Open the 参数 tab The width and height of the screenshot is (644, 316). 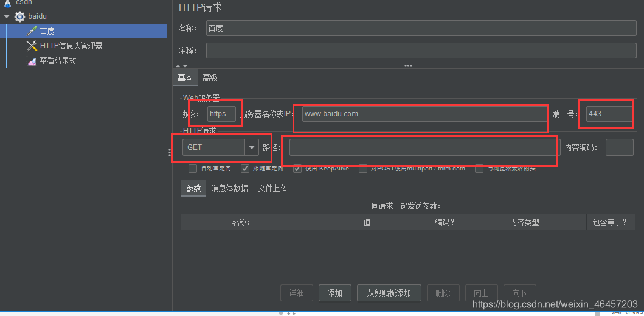coord(194,189)
